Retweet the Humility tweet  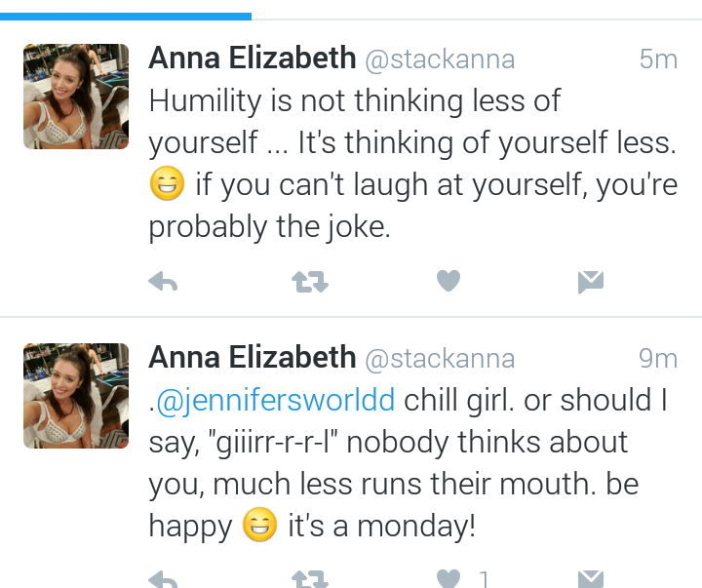pyautogui.click(x=310, y=282)
